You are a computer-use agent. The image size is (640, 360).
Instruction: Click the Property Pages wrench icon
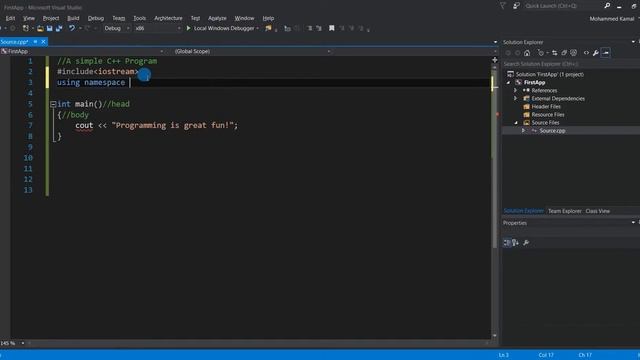pyautogui.click(x=526, y=243)
